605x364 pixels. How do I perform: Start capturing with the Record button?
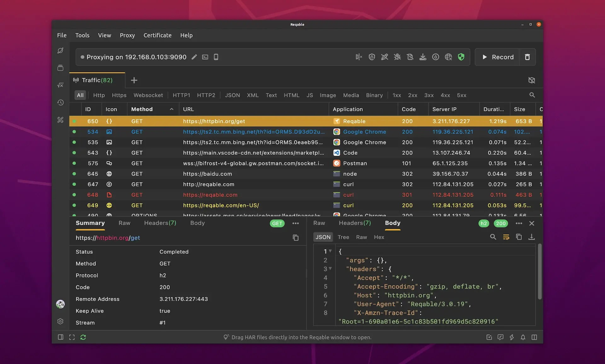click(497, 57)
